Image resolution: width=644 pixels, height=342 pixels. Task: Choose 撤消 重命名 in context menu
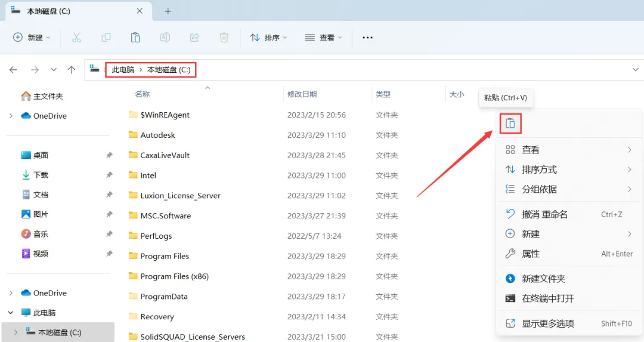click(569, 214)
